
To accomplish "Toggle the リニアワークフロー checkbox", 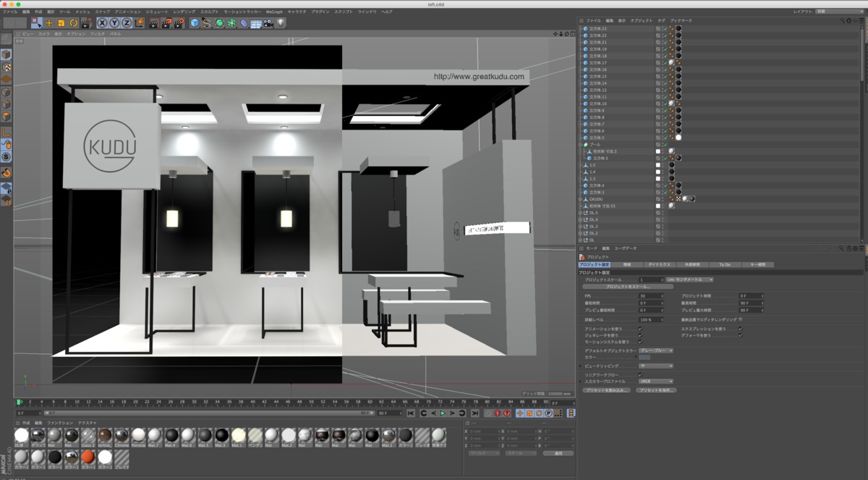I will [x=640, y=374].
